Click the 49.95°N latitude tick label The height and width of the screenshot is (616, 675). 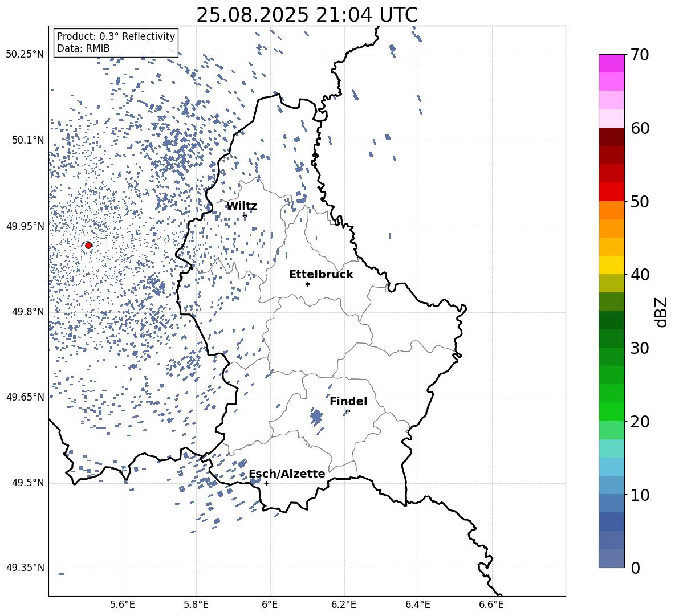click(x=25, y=226)
